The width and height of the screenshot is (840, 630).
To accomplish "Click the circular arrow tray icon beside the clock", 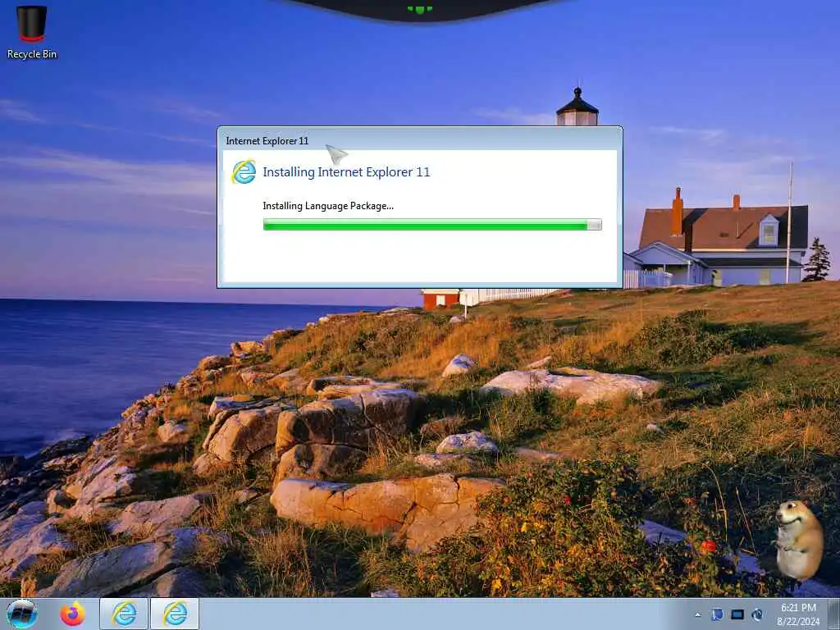I will 757,614.
